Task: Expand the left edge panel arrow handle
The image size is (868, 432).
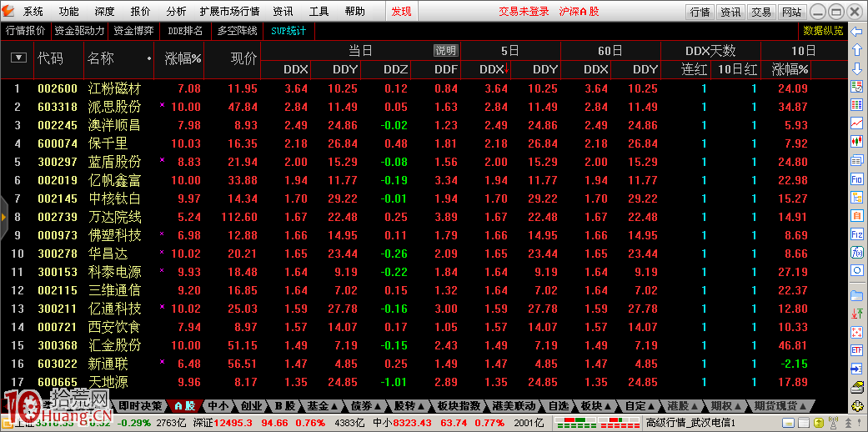Action: (3, 217)
